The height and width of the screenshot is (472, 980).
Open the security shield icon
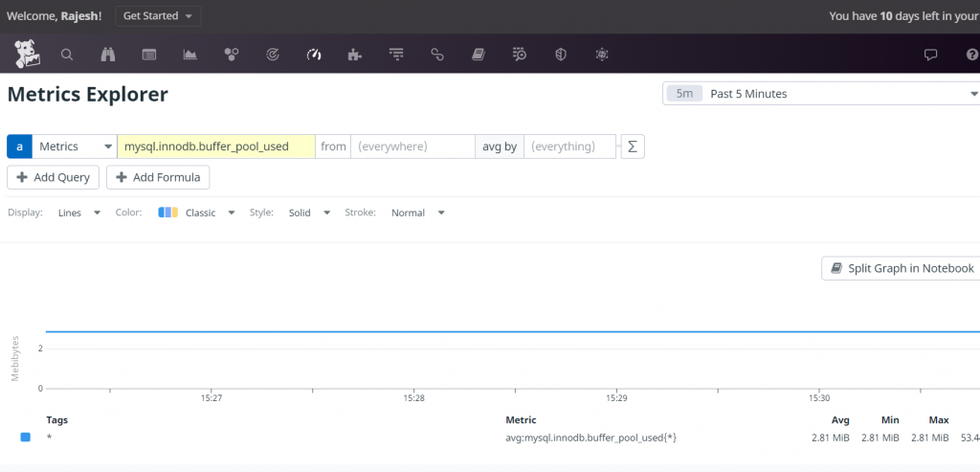(x=561, y=55)
